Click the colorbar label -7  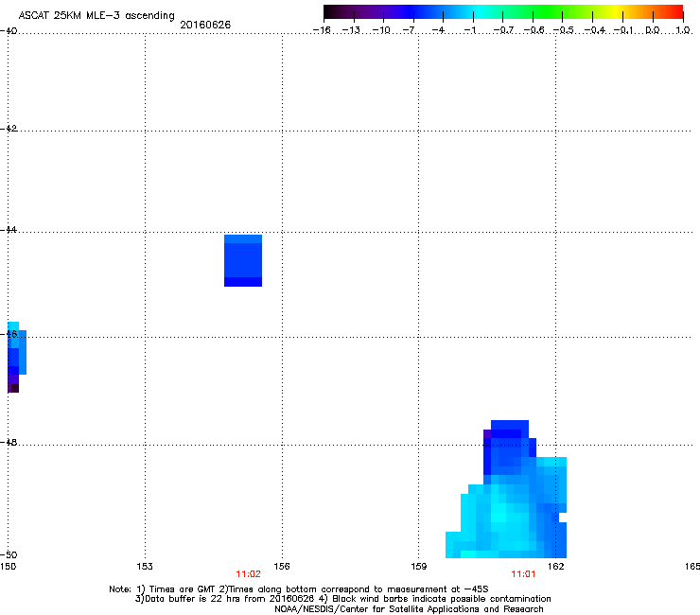coord(410,30)
